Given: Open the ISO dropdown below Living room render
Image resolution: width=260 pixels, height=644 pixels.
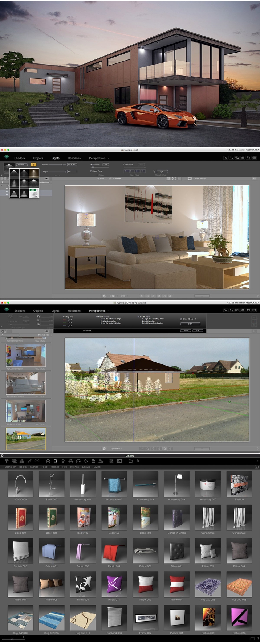Looking at the screenshot, I should (115, 296).
